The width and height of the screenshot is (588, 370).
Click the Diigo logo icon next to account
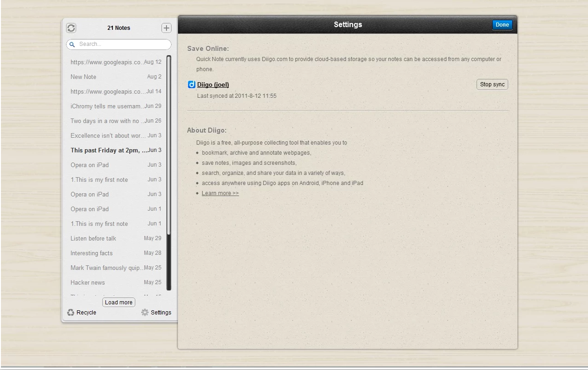(192, 84)
